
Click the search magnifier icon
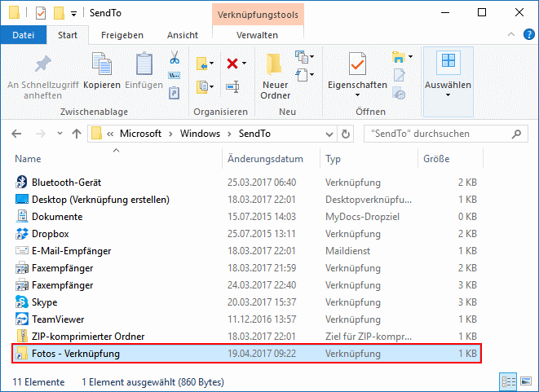tap(516, 134)
